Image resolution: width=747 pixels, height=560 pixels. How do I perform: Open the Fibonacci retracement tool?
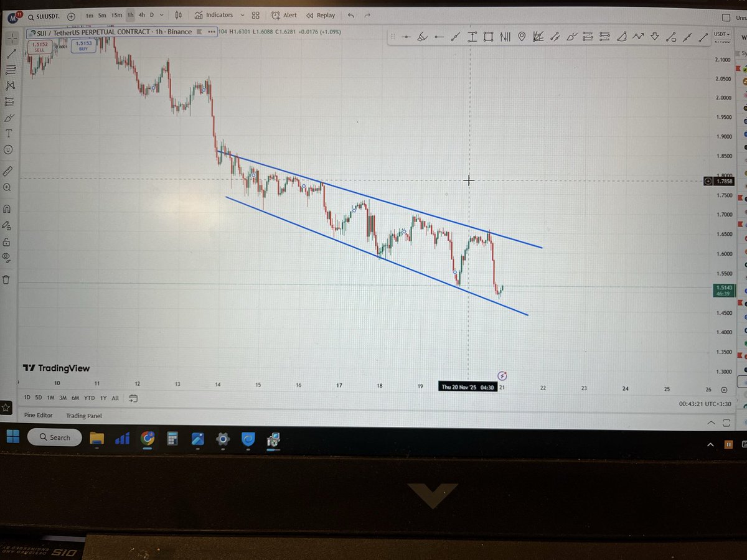pos(11,70)
